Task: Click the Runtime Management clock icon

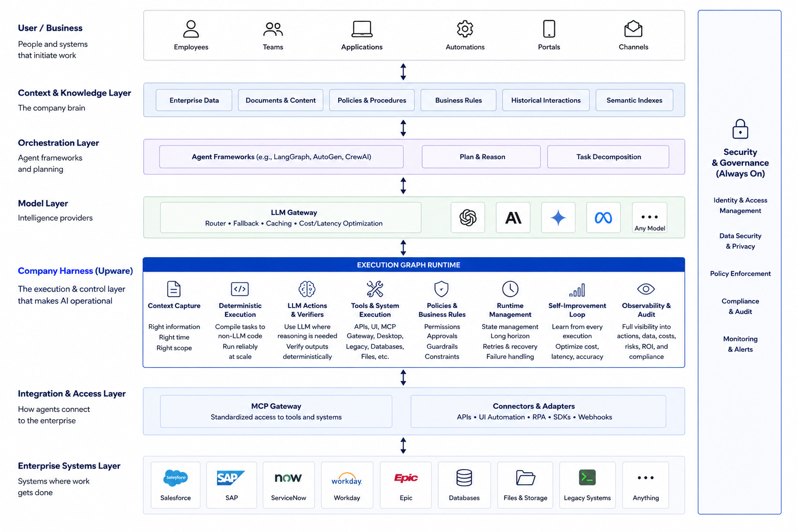Action: coord(510,289)
